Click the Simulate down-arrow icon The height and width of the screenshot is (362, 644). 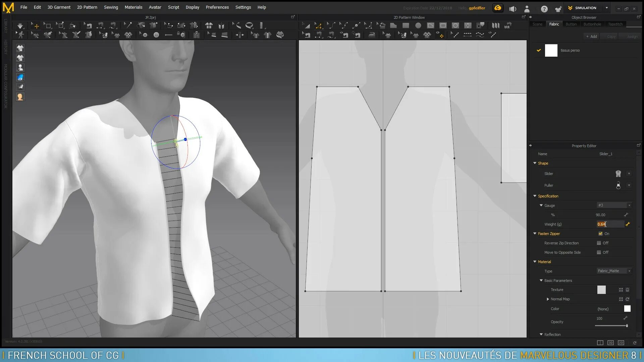pyautogui.click(x=20, y=25)
